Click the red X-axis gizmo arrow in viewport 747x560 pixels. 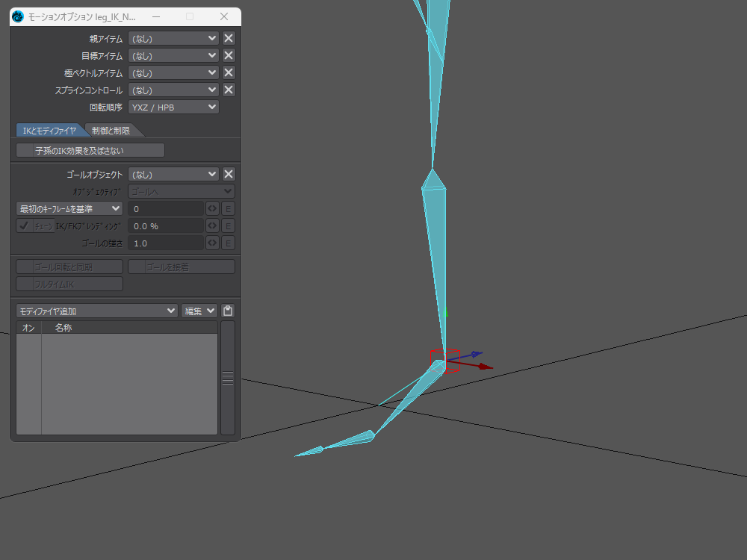point(485,367)
